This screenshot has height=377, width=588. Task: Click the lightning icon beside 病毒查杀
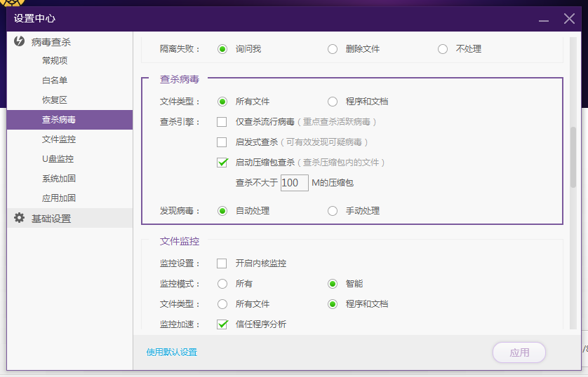(x=20, y=41)
